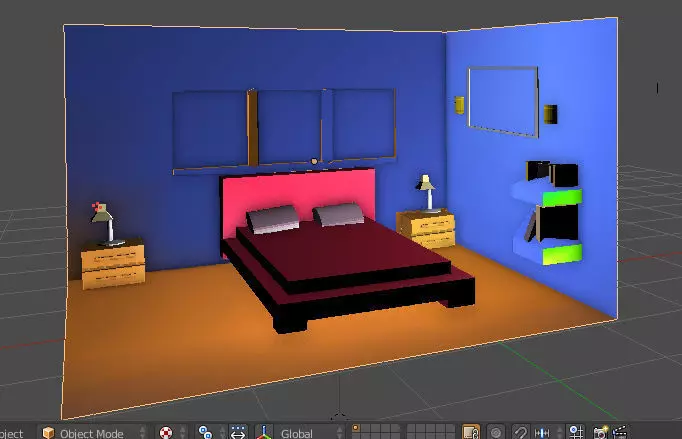Render OpenGL animation with clapperboard icon

coord(619,433)
